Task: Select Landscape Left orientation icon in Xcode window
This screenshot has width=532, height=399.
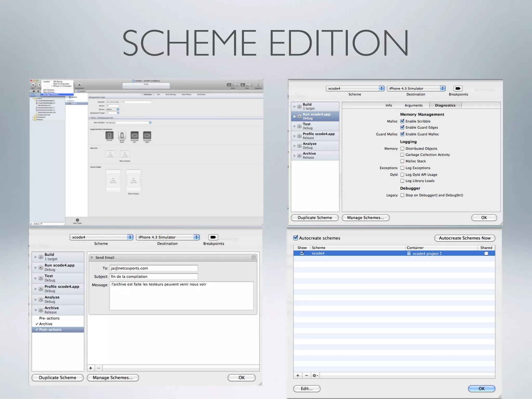Action: click(134, 135)
